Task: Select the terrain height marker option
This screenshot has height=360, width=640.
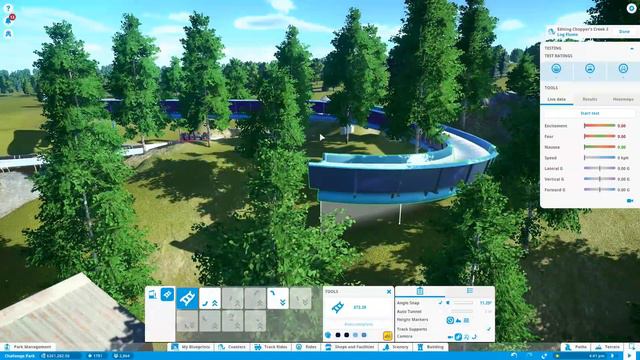Action: coord(459,320)
